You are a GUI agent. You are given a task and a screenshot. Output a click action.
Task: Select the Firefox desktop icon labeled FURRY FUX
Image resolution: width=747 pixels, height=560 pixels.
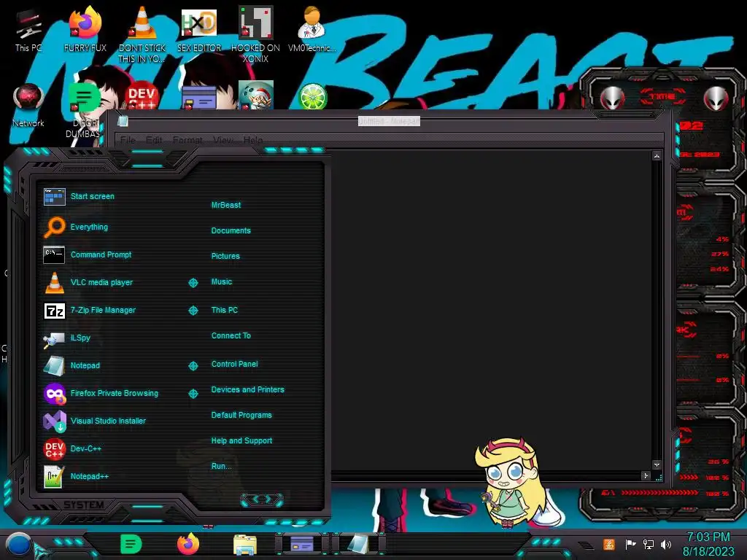click(x=85, y=30)
